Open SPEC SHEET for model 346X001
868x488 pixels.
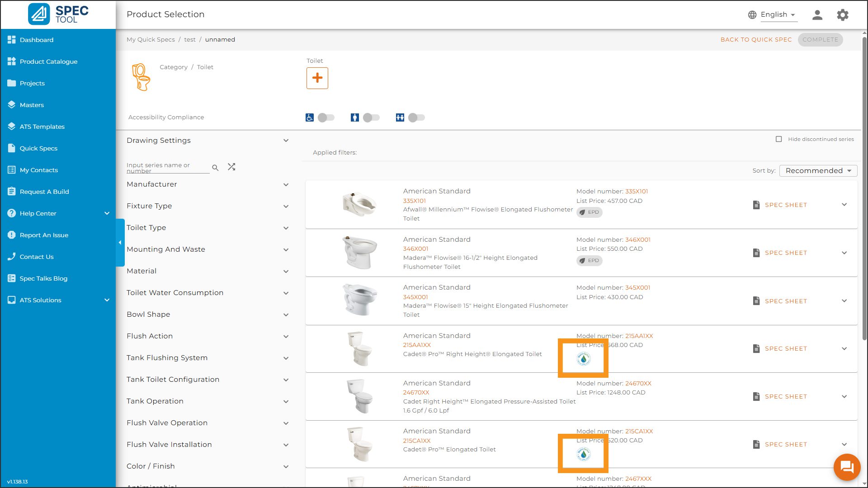point(785,253)
